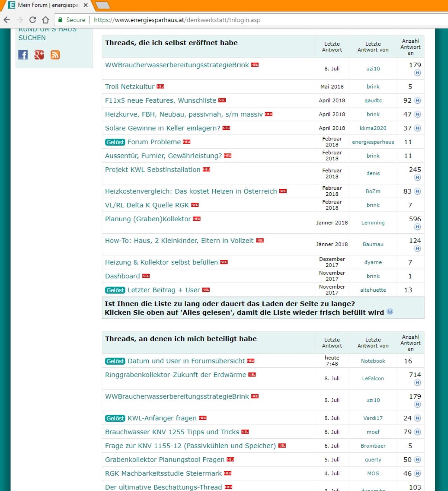Screen dimensions: 448x491
Task: Open user profile klima2020
Action: coord(373,128)
